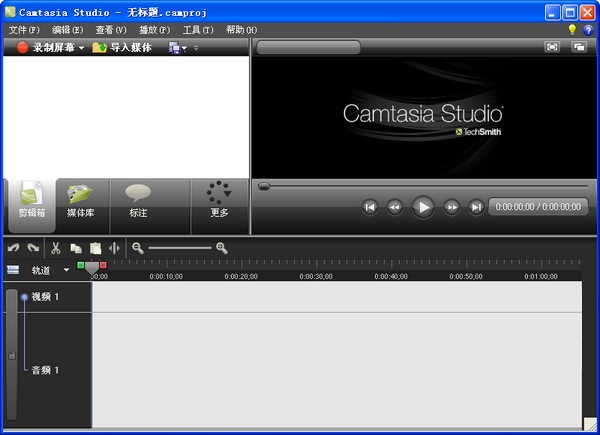Screen dimensions: 600x435
Task: Click the 0:00:30;00 mark on timeline ruler
Action: pyautogui.click(x=316, y=276)
